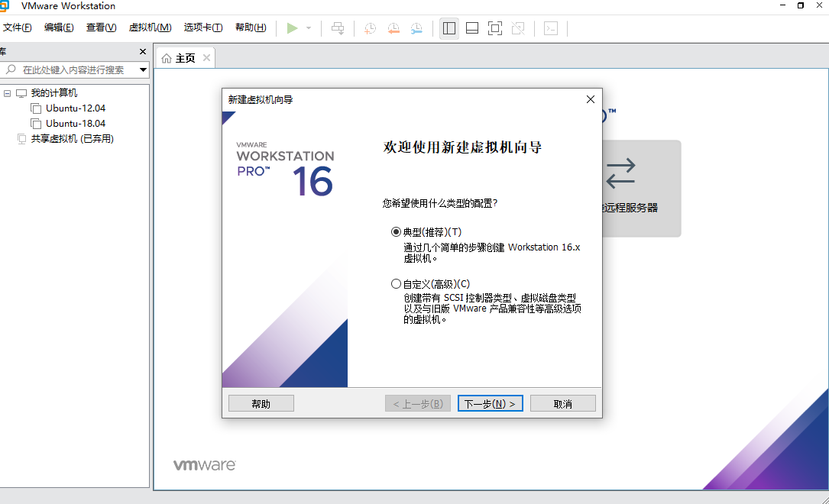
Task: Select 共享虚拟机 (已弃用) in the library
Action: pyautogui.click(x=73, y=139)
